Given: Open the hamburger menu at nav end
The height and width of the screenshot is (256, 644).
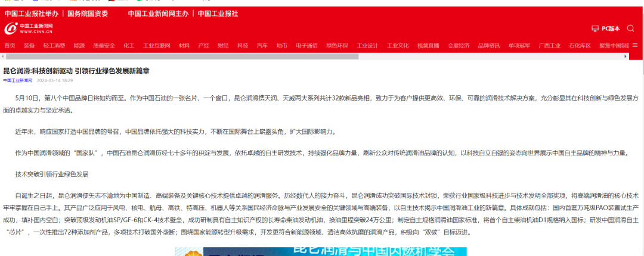Looking at the screenshot, I should (636, 45).
